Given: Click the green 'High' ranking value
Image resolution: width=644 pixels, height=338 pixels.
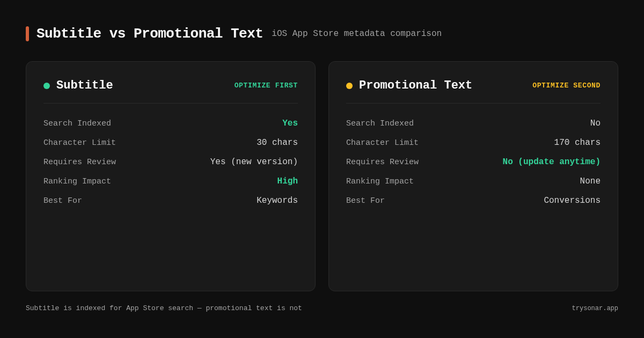Looking at the screenshot, I should pyautogui.click(x=288, y=181).
